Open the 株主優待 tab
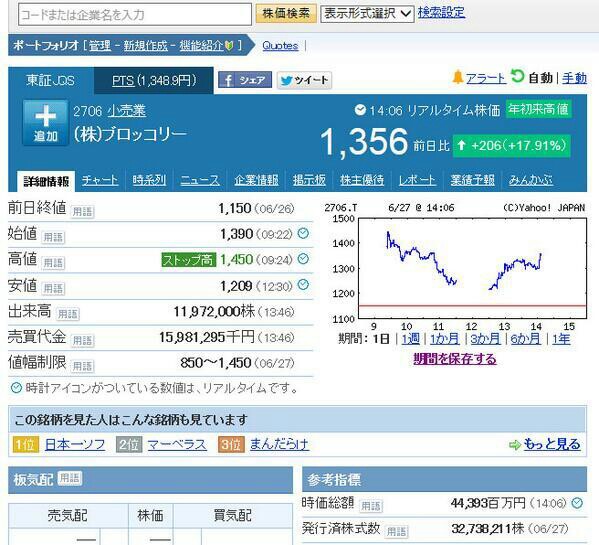This screenshot has height=545, width=599. point(362,180)
